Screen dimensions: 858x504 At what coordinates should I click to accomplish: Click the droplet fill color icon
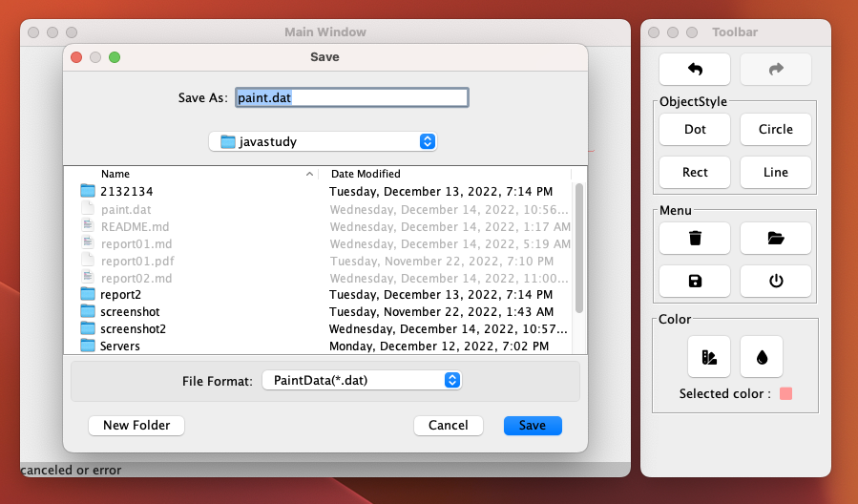[762, 357]
